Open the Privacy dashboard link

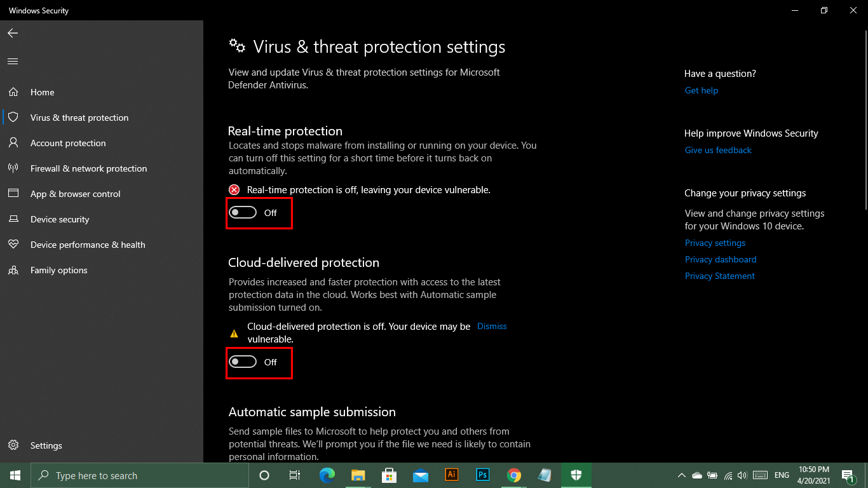pos(721,259)
